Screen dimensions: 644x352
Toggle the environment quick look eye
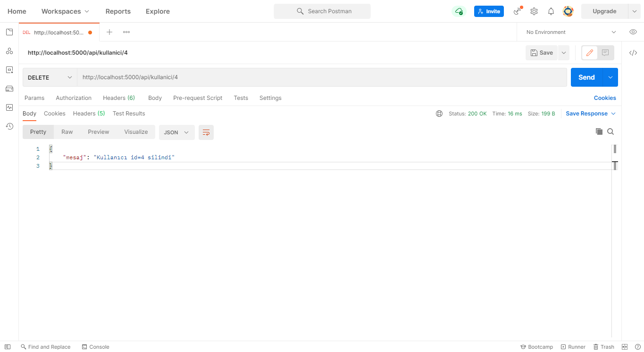tap(633, 32)
